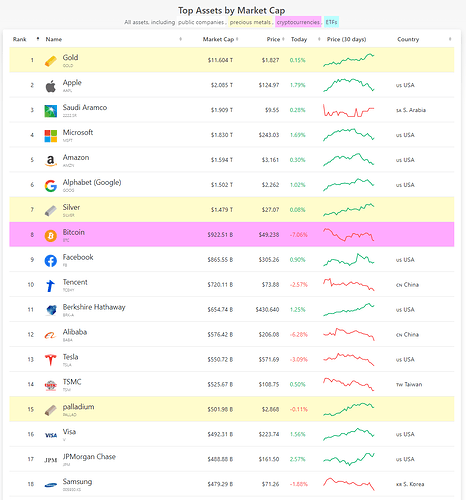The height and width of the screenshot is (500, 466).
Task: Open the Samsung company link
Action: click(x=77, y=482)
